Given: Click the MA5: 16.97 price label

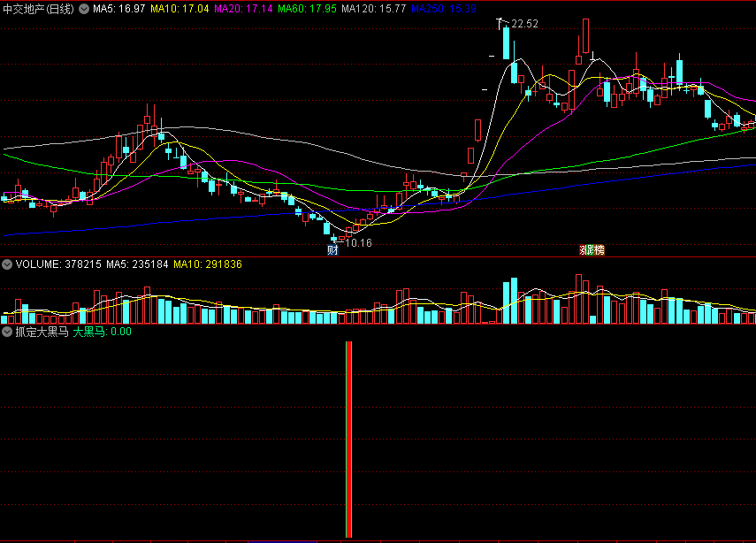Looking at the screenshot, I should pyautogui.click(x=119, y=9).
